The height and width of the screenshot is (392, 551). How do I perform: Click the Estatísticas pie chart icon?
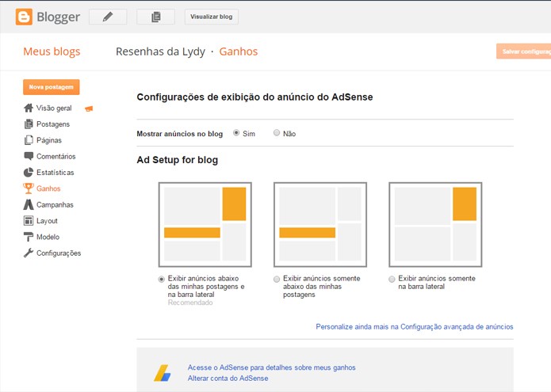pos(29,173)
